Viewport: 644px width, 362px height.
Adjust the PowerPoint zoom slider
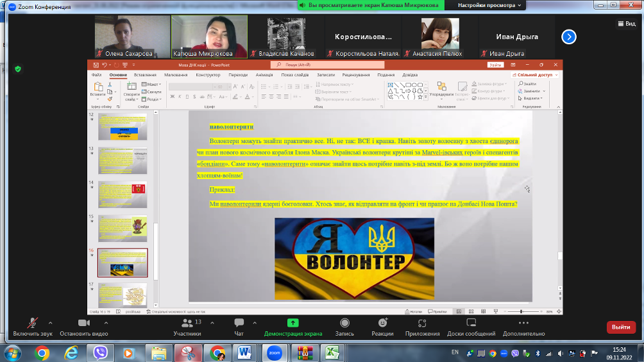point(521,312)
